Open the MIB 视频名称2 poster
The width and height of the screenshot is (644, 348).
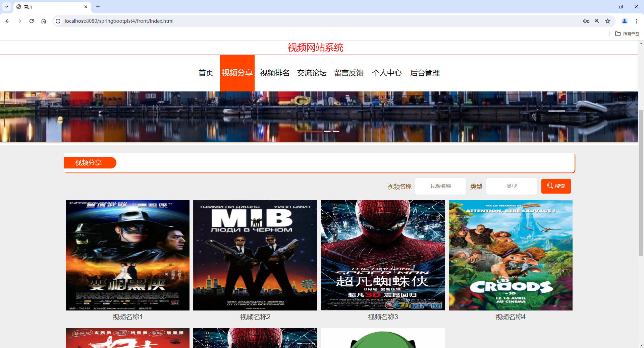(255, 255)
